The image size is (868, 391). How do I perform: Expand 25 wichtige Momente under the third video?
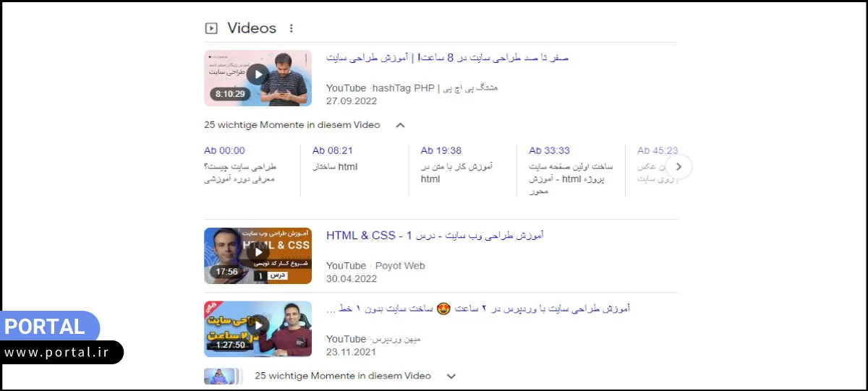click(451, 376)
